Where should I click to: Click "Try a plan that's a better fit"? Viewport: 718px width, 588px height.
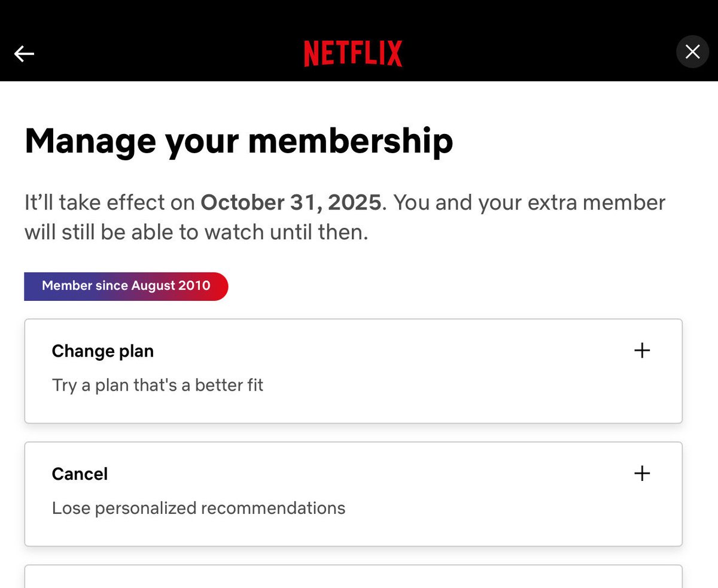tap(157, 385)
